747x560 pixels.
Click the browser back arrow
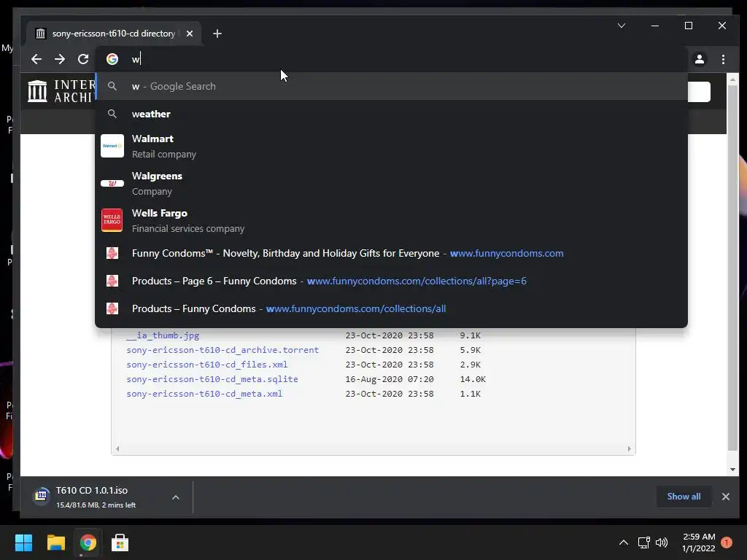click(36, 59)
